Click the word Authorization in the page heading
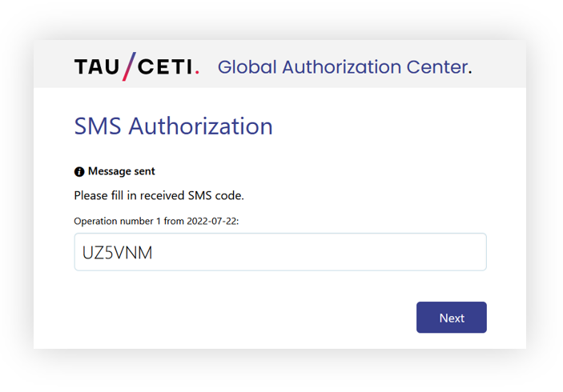563x392 pixels. click(201, 126)
